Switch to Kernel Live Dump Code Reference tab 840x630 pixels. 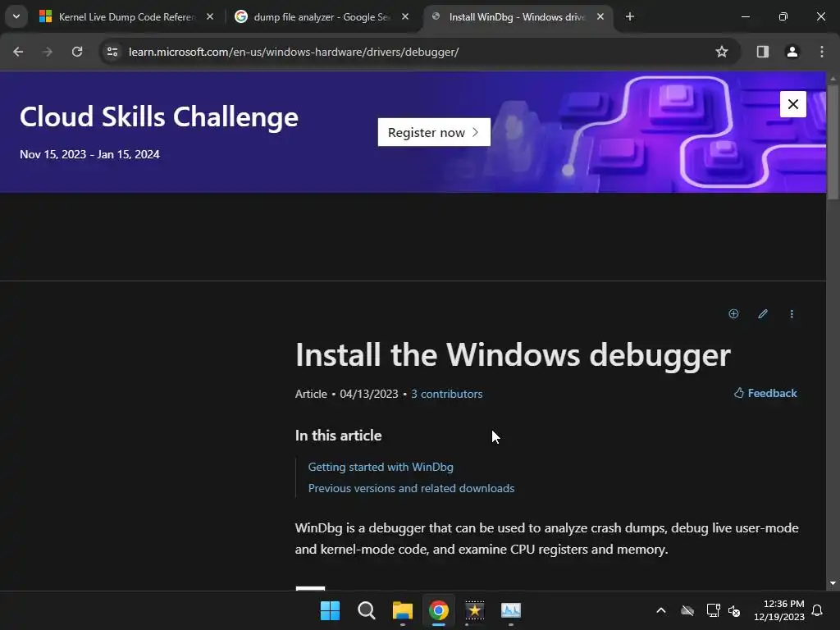pos(127,17)
